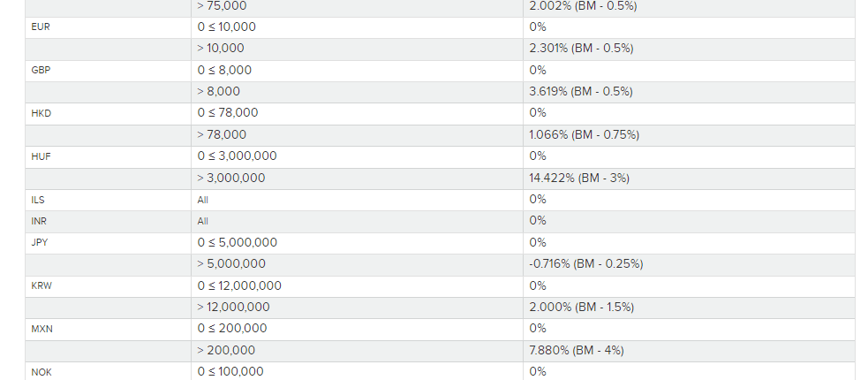Select the 14.422% (BM - 3%) rate cell
Image resolution: width=868 pixels, height=380 pixels.
click(x=578, y=179)
